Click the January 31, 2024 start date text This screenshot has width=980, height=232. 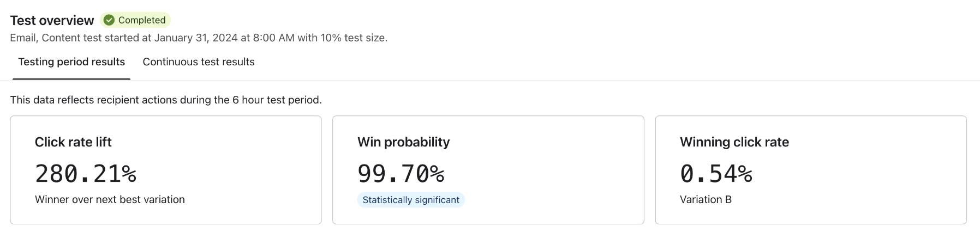[196, 38]
